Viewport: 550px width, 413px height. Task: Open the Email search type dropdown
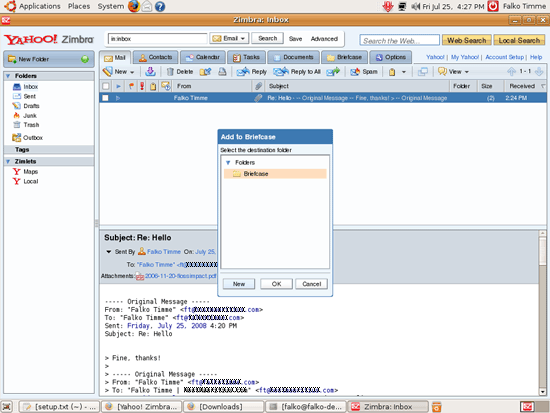tap(229, 38)
